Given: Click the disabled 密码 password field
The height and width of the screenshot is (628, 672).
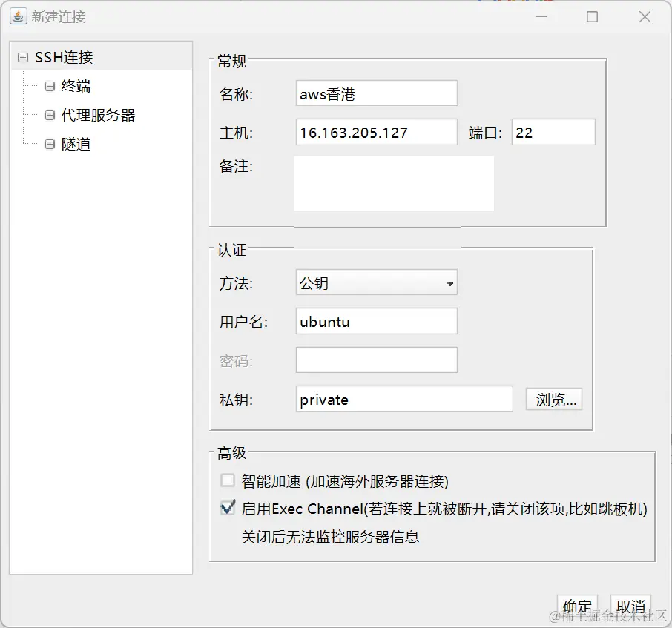Looking at the screenshot, I should 376,360.
